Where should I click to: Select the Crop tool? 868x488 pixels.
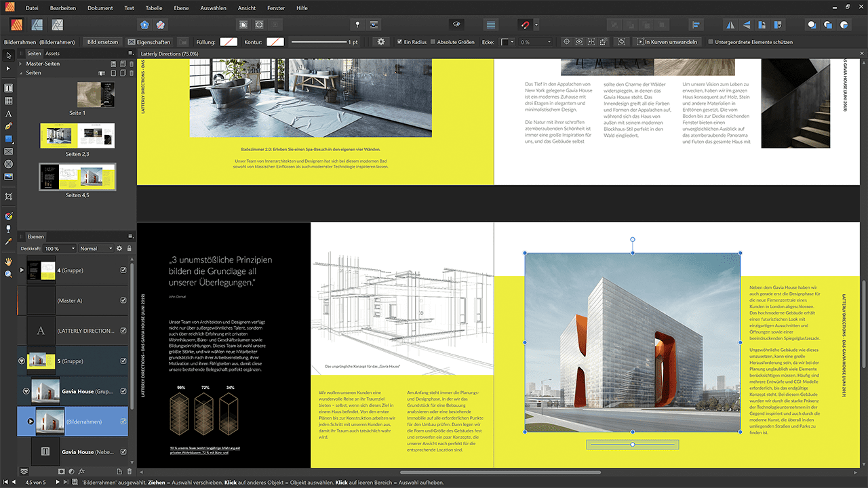coord(8,196)
